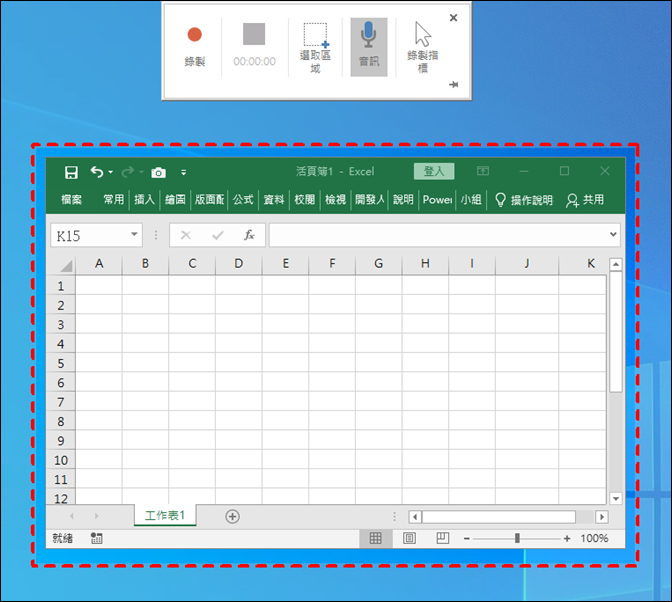Screen dimensions: 672x602
Task: Click the Sign in (登入) button
Action: (x=434, y=171)
